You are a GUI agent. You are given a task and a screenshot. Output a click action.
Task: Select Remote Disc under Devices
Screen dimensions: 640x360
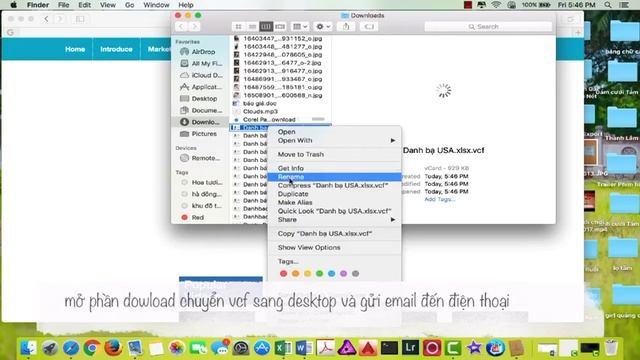coord(200,158)
